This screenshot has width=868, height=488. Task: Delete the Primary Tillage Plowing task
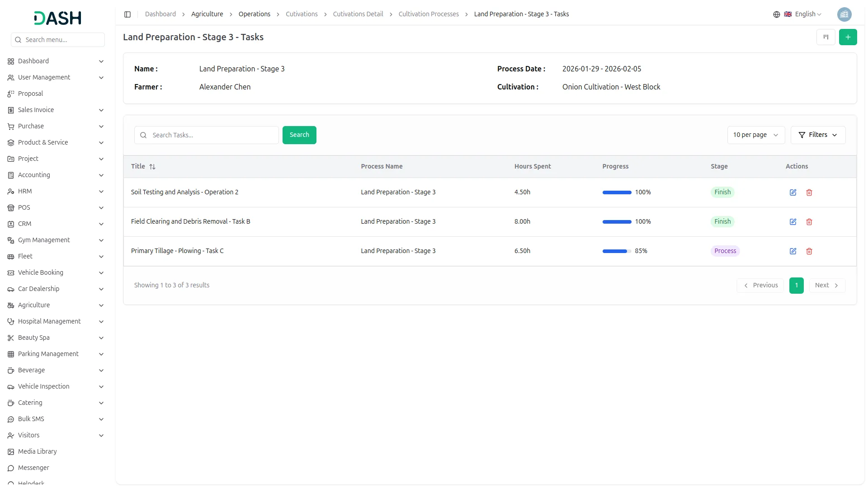pyautogui.click(x=809, y=251)
